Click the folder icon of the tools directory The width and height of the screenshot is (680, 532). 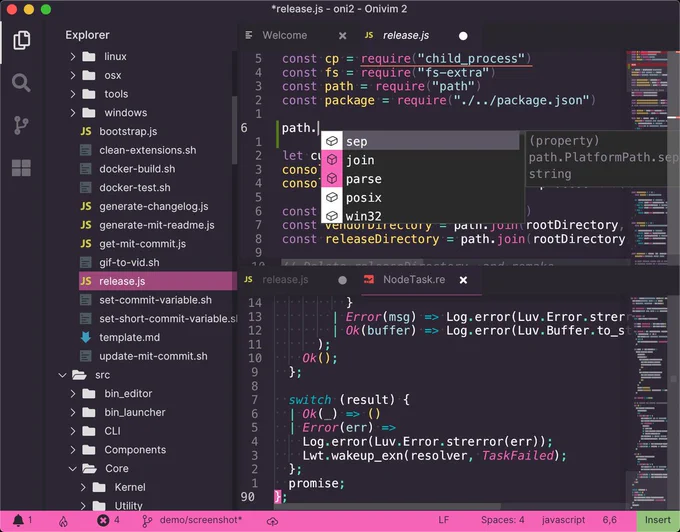(89, 94)
